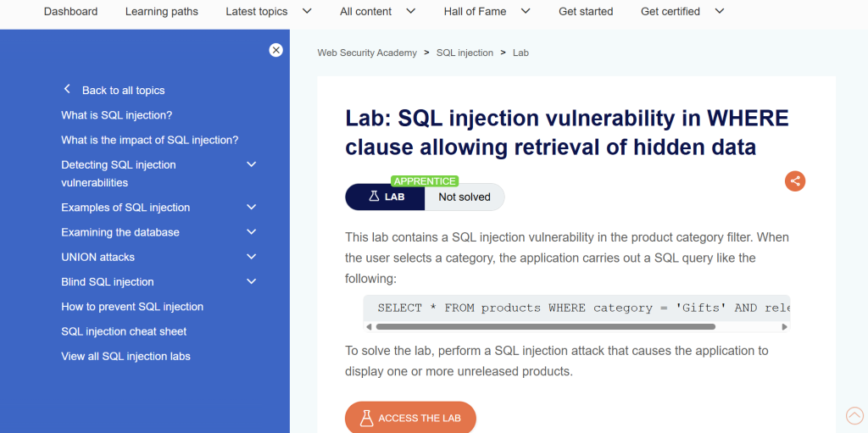Expand the Examining the database chevron
The image size is (868, 433).
click(251, 232)
